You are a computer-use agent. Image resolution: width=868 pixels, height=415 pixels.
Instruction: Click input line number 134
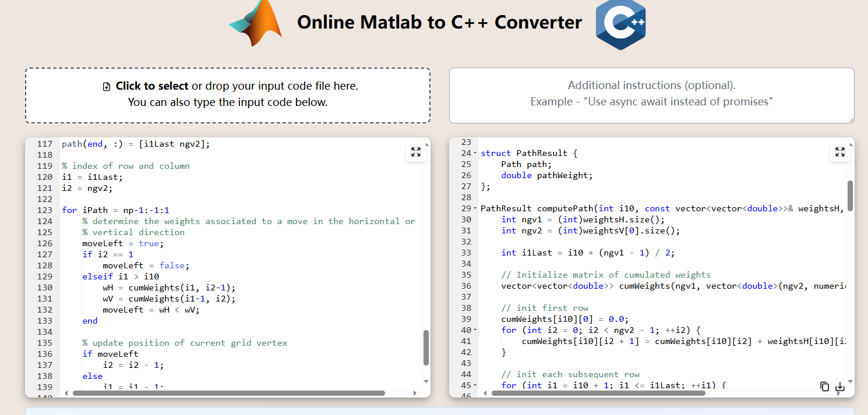(x=44, y=332)
